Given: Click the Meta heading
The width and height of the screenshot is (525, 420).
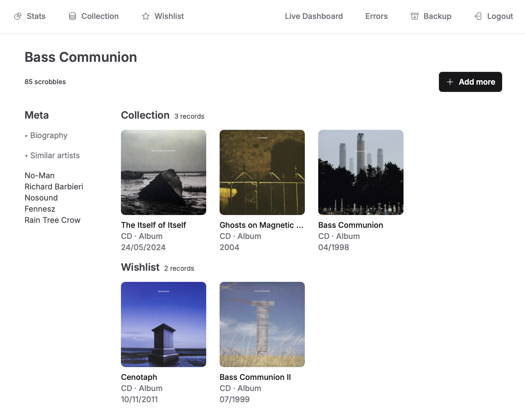Looking at the screenshot, I should coord(37,115).
